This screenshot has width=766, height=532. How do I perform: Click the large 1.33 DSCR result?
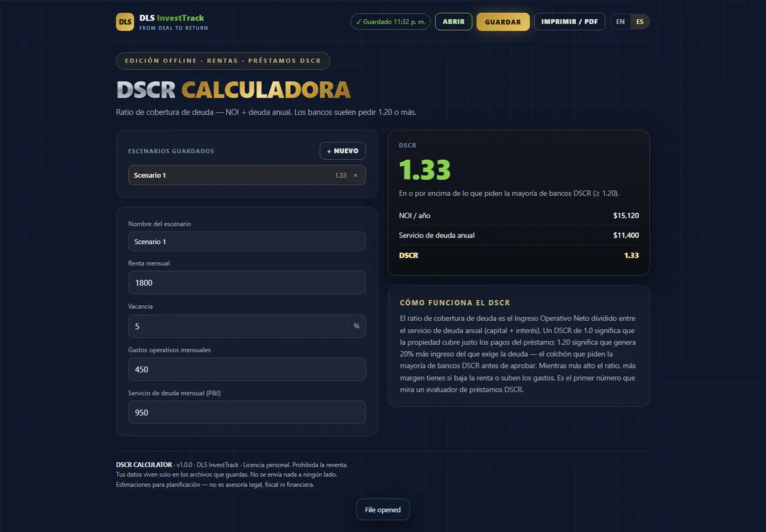tap(425, 170)
